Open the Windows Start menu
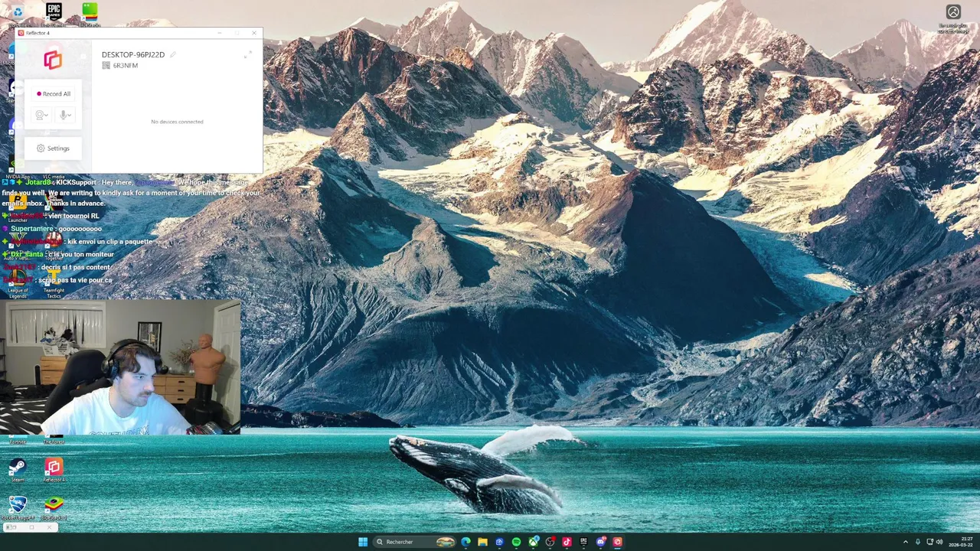The width and height of the screenshot is (980, 551). click(363, 542)
